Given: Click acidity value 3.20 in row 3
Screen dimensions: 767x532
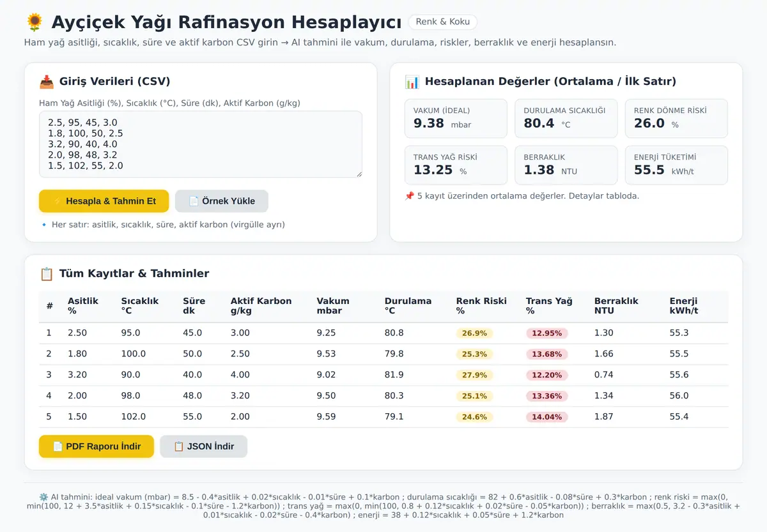Looking at the screenshot, I should [77, 375].
